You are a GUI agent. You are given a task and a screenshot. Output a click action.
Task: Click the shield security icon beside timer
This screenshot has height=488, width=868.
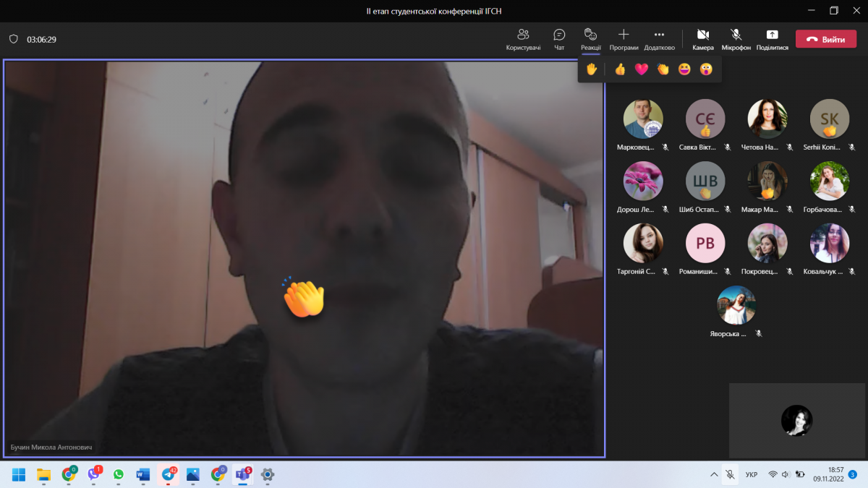click(x=13, y=39)
